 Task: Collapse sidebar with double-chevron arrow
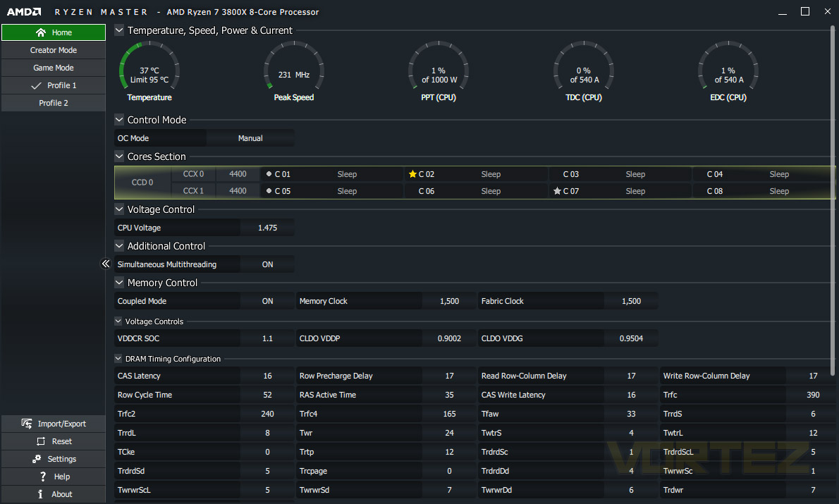coord(106,264)
